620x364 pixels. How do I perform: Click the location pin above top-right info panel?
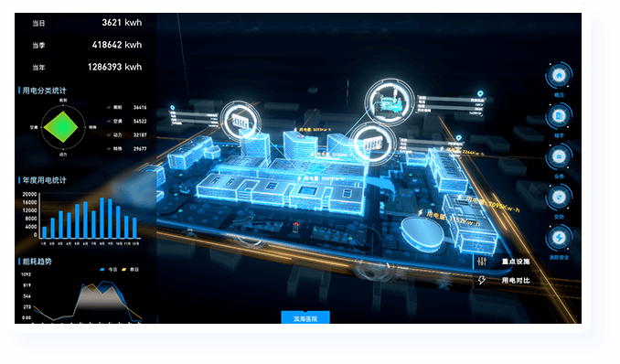tap(480, 94)
